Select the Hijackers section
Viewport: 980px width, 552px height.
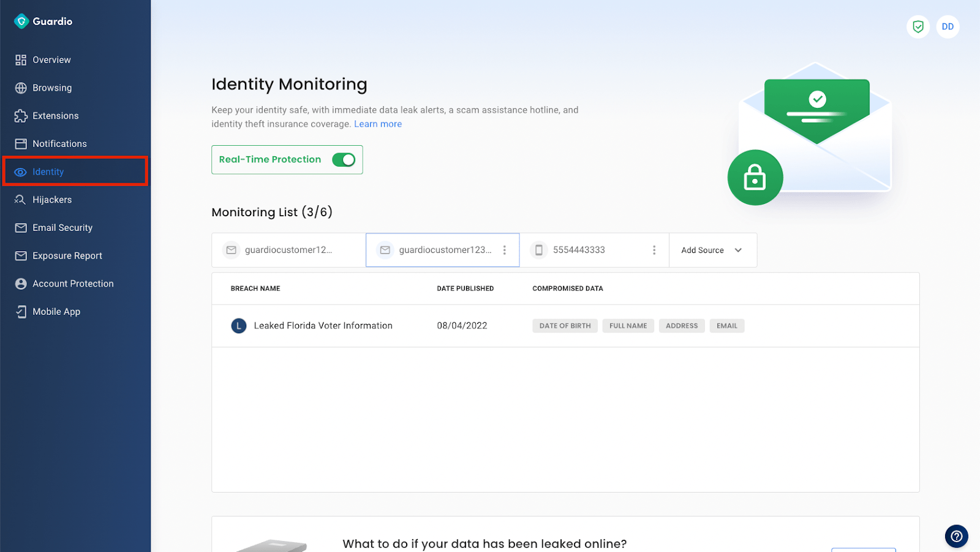coord(51,199)
